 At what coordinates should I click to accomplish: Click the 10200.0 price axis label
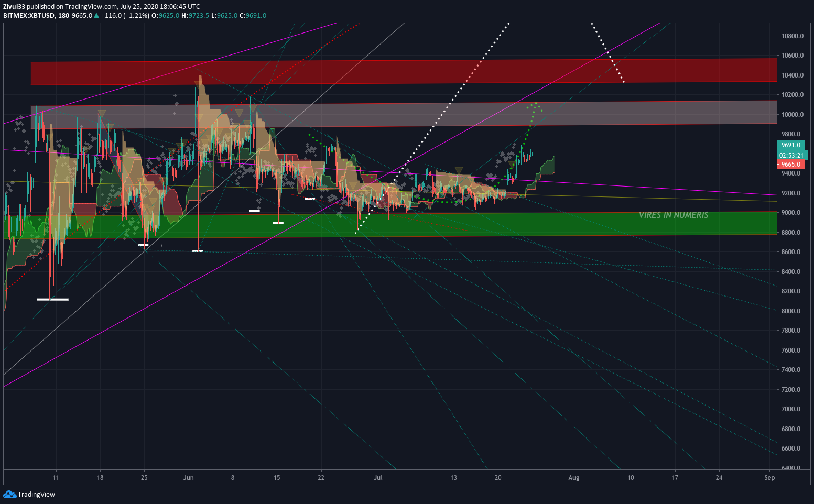793,95
